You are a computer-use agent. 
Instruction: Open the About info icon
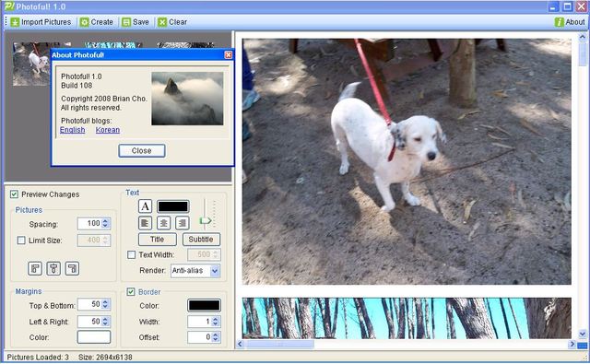coord(560,22)
